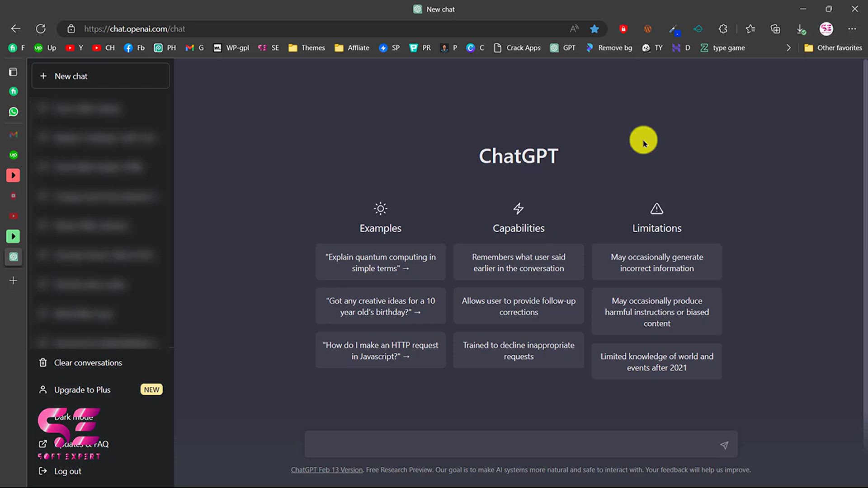
Task: Open the Favorites list icon
Action: coord(750,29)
